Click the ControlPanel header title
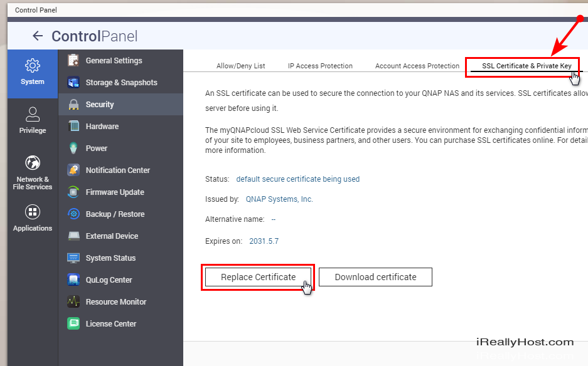This screenshot has width=588, height=366. pyautogui.click(x=95, y=36)
